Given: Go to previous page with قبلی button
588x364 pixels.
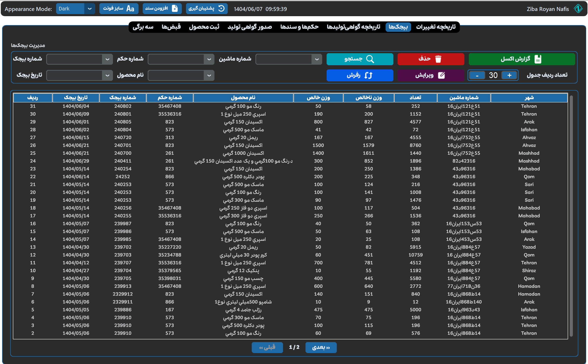Looking at the screenshot, I should tap(267, 347).
